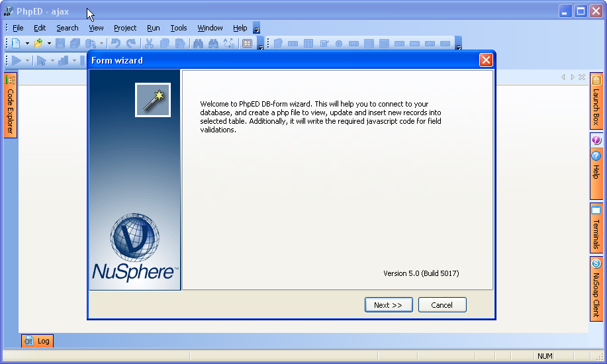Image resolution: width=607 pixels, height=364 pixels.
Task: Click the Reset button form control icon
Action: [x=445, y=44]
